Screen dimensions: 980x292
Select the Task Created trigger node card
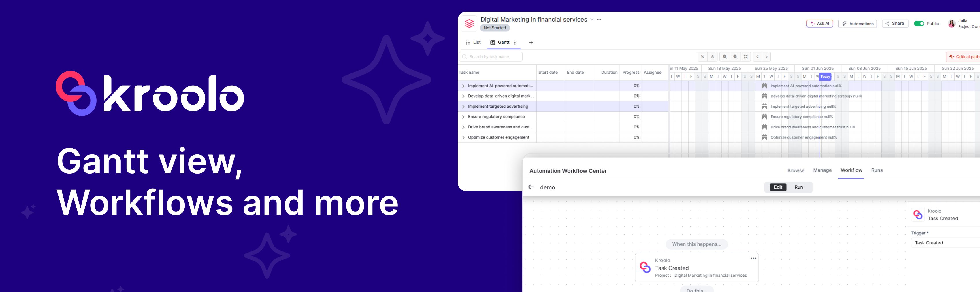click(697, 268)
